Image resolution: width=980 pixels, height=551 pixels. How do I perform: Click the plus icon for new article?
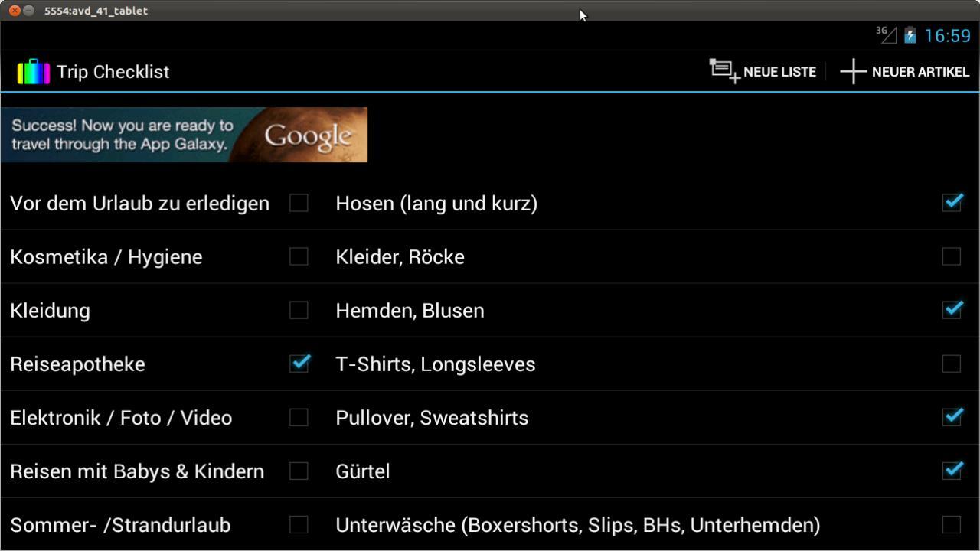tap(853, 71)
